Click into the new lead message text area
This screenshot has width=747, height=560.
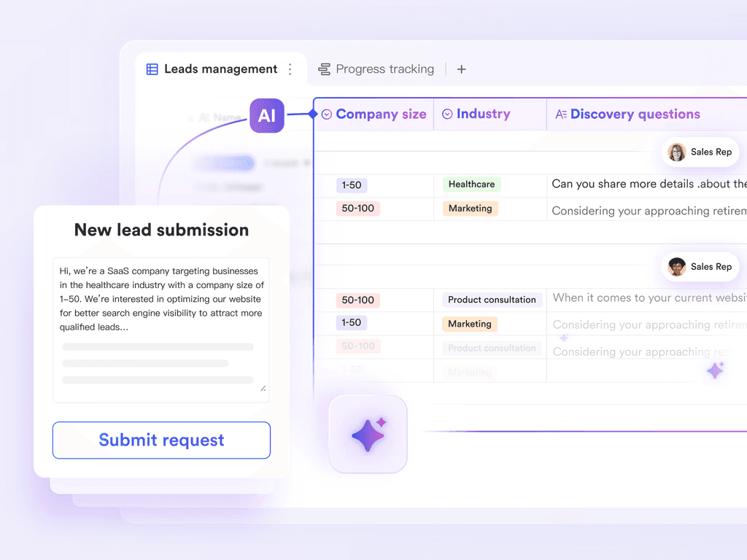tap(161, 330)
